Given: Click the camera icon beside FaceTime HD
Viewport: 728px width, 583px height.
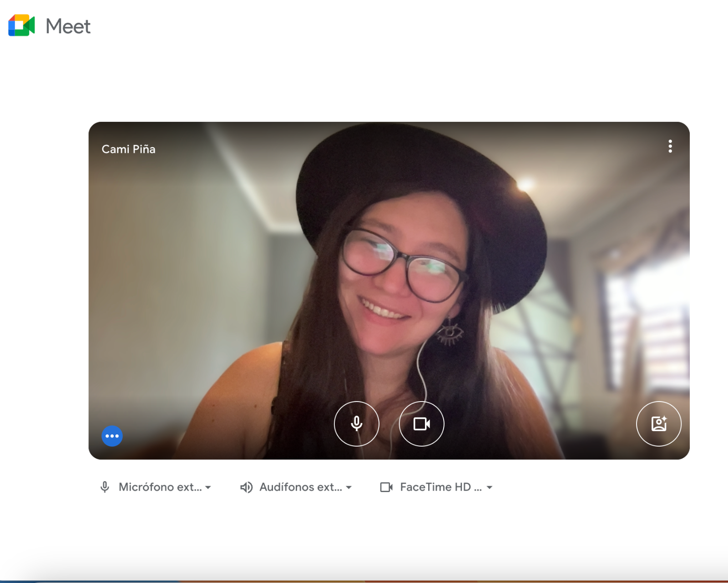Looking at the screenshot, I should [x=386, y=487].
